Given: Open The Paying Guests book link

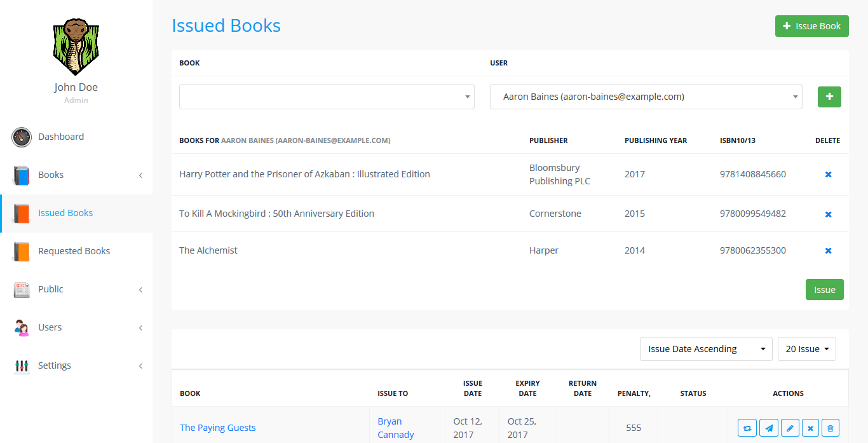Looking at the screenshot, I should [218, 428].
